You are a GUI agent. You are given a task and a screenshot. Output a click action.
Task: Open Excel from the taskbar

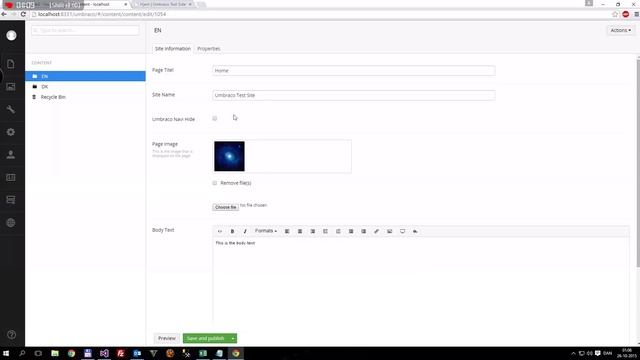point(203,353)
